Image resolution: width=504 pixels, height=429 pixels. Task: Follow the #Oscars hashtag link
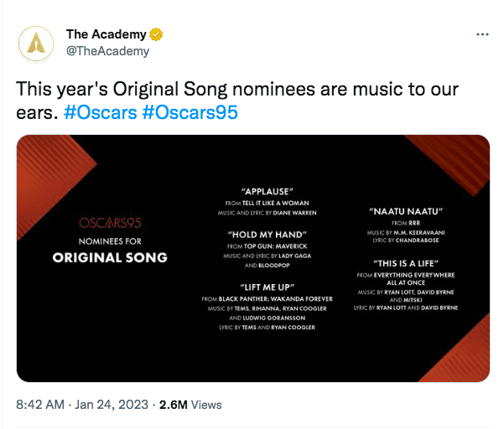pyautogui.click(x=101, y=112)
